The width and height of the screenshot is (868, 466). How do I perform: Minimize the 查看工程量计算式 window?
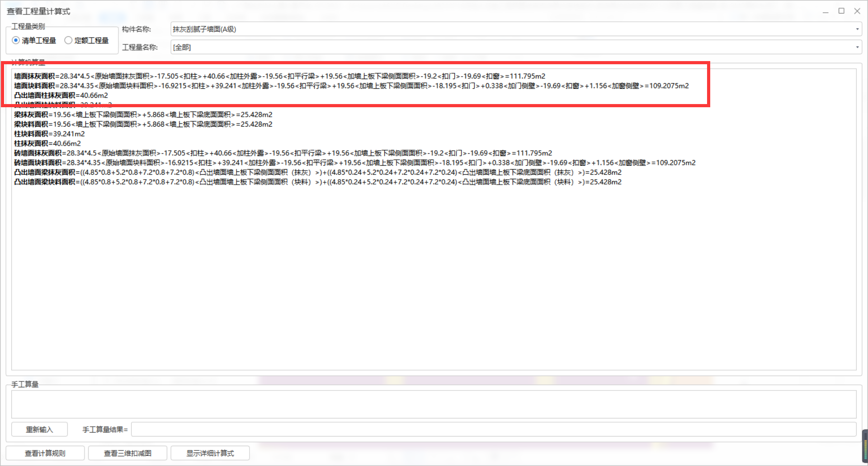point(826,11)
